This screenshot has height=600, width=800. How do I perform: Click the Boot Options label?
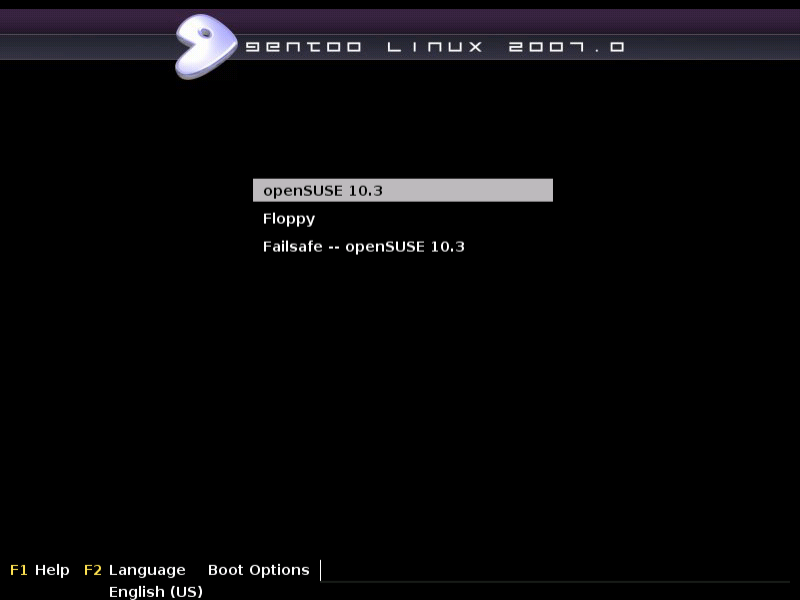click(259, 570)
